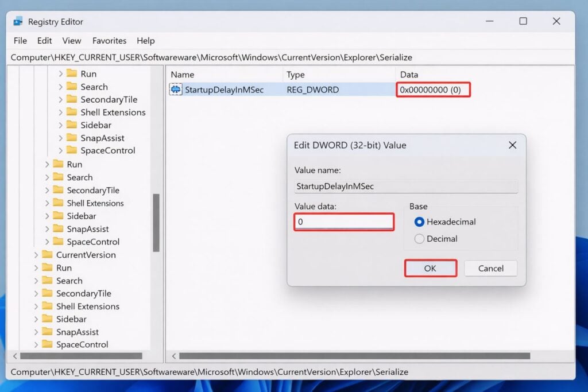588x392 pixels.
Task: Cancel the Edit DWORD dialog
Action: pos(490,268)
